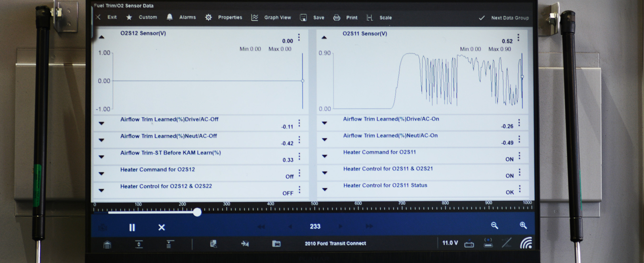Click the Wi-Fi signal status icon
This screenshot has width=644, height=263.
coord(526,243)
